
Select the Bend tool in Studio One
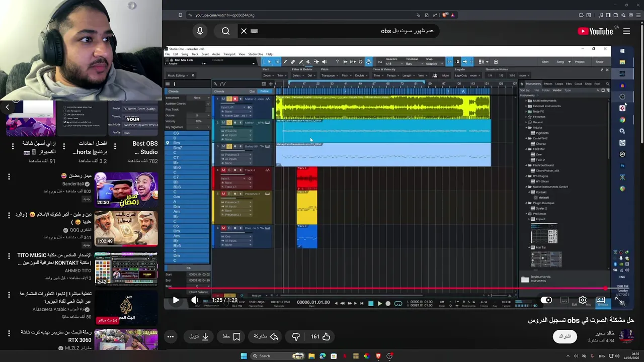click(316, 62)
